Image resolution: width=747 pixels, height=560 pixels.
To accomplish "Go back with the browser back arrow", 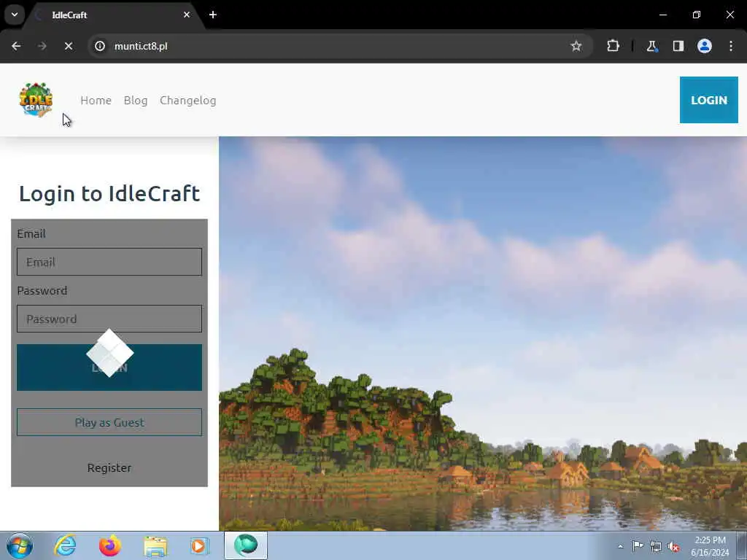I will coord(16,46).
